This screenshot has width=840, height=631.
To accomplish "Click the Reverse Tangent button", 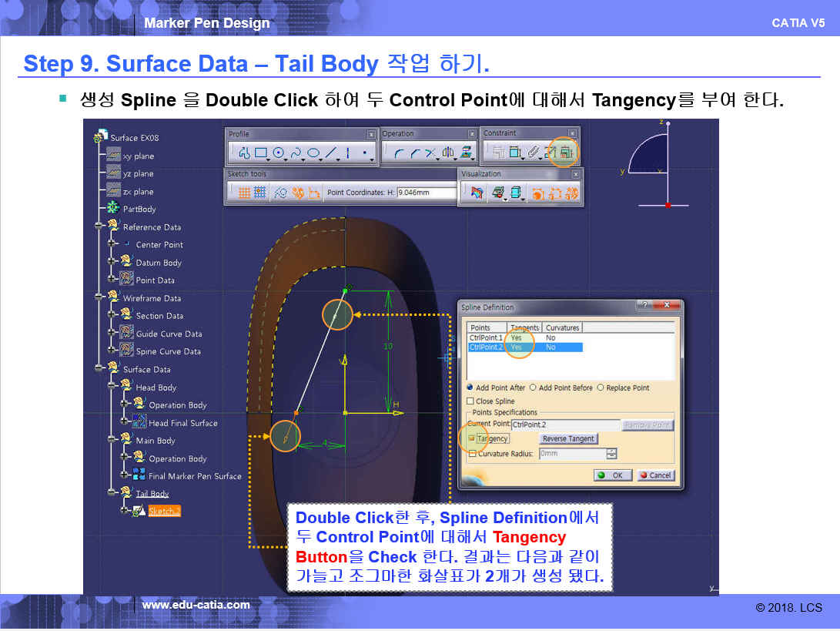I will click(568, 438).
